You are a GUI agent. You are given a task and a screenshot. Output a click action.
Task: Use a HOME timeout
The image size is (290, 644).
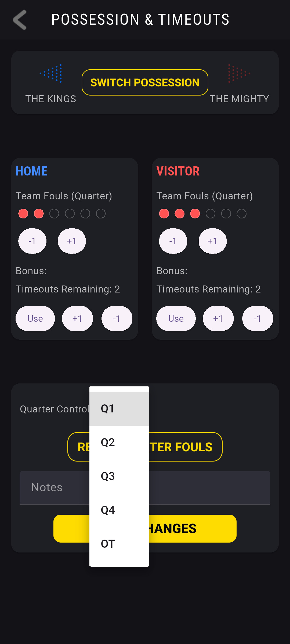tap(35, 319)
